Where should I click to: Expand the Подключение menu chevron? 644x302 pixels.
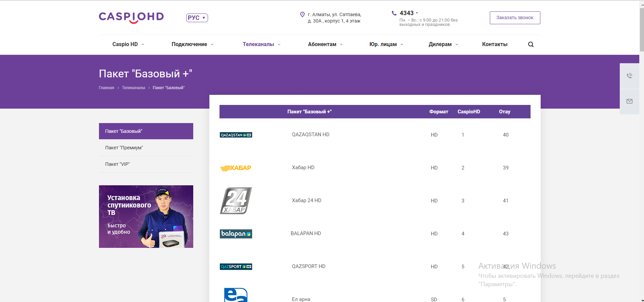tap(212, 44)
